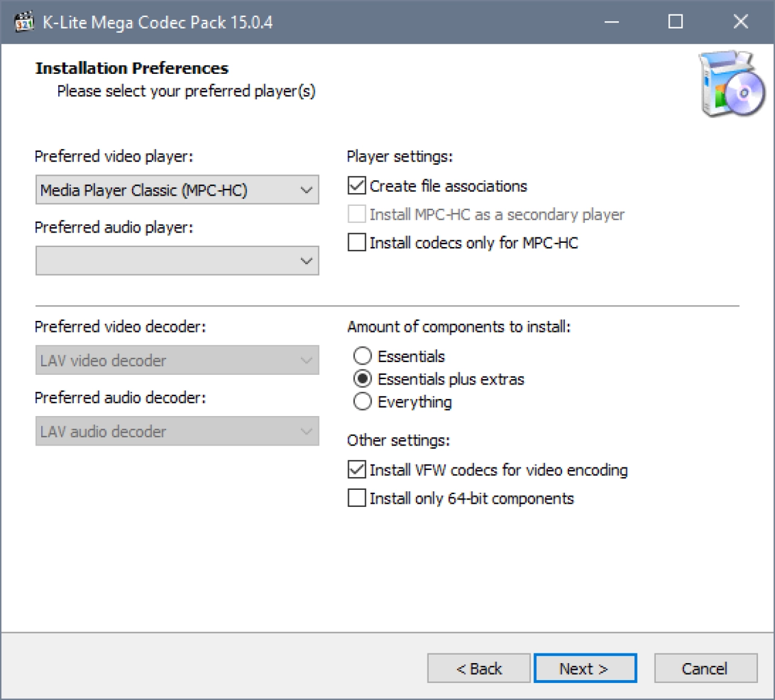
Task: Click the Other settings label
Action: click(398, 440)
